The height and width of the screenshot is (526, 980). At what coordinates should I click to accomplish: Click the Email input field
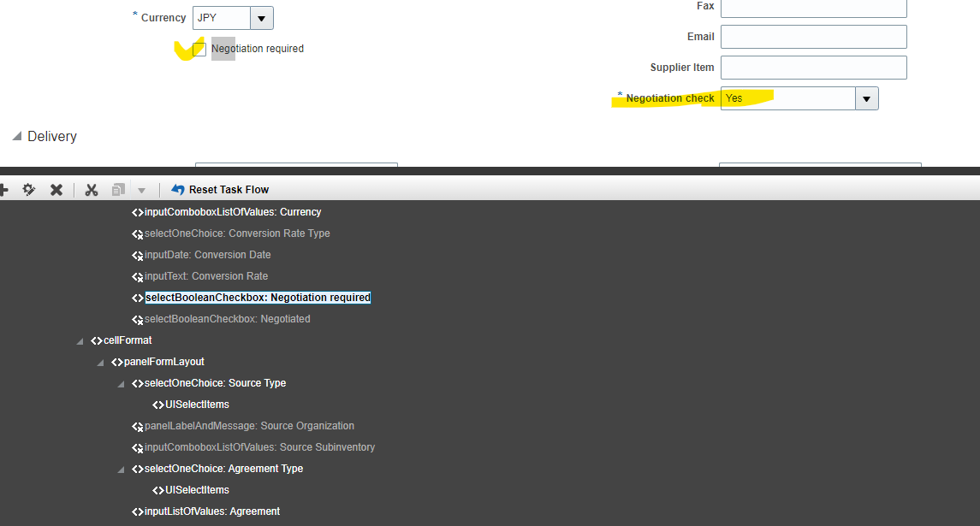(813, 36)
